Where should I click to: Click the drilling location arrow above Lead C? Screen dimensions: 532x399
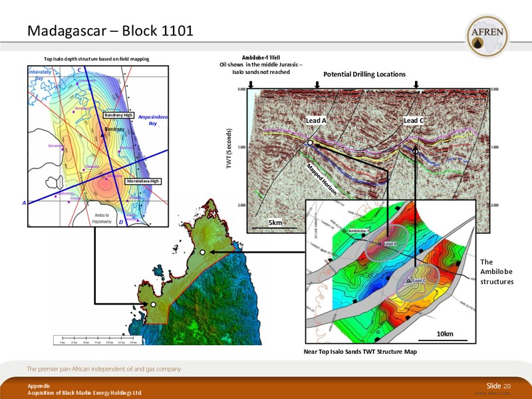click(416, 84)
